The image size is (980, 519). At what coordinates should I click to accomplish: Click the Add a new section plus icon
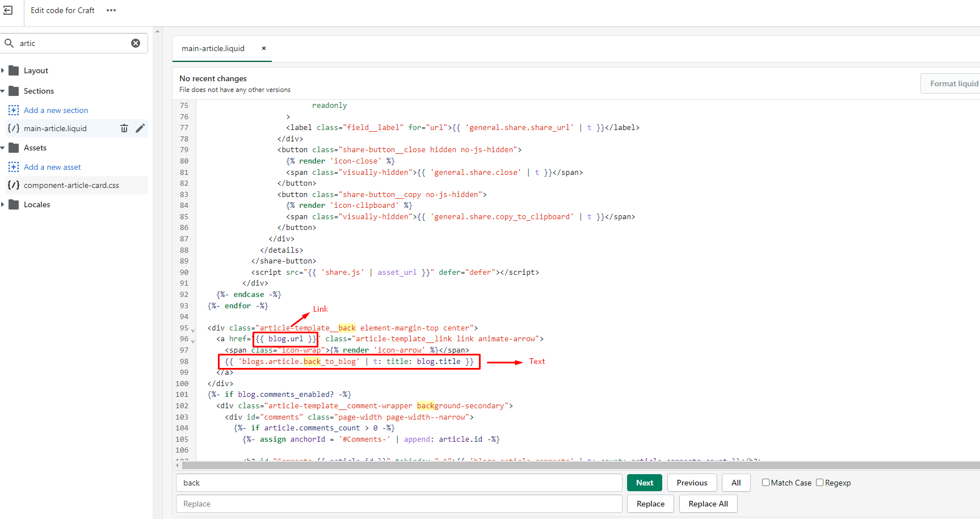pos(14,110)
